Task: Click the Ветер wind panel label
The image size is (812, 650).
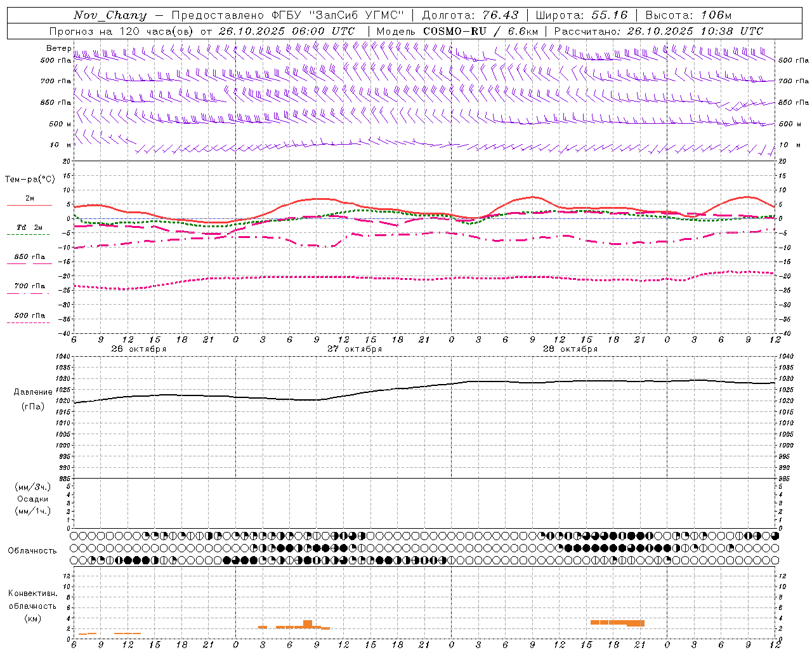Action: click(59, 48)
